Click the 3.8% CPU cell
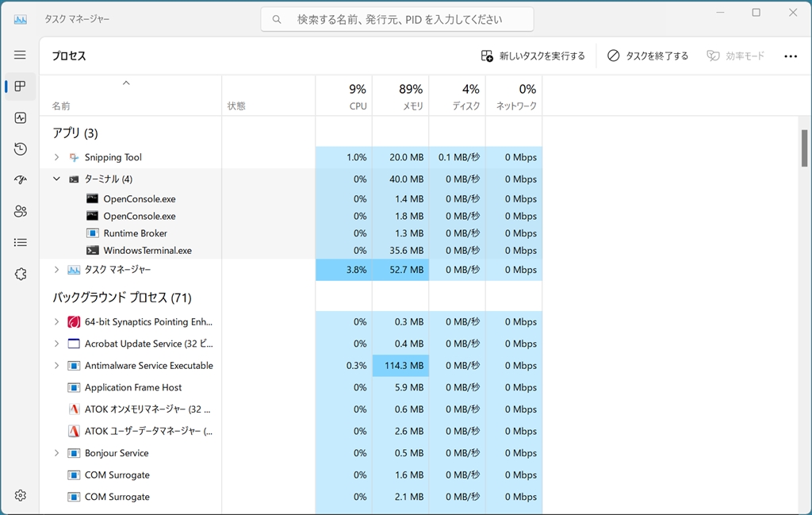Screen dimensions: 812x515 tap(343, 270)
